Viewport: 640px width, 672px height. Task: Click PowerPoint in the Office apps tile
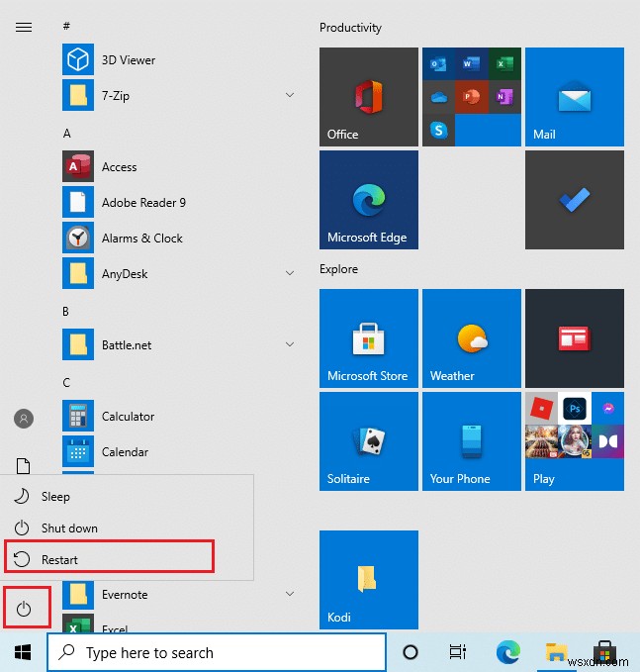tap(471, 97)
